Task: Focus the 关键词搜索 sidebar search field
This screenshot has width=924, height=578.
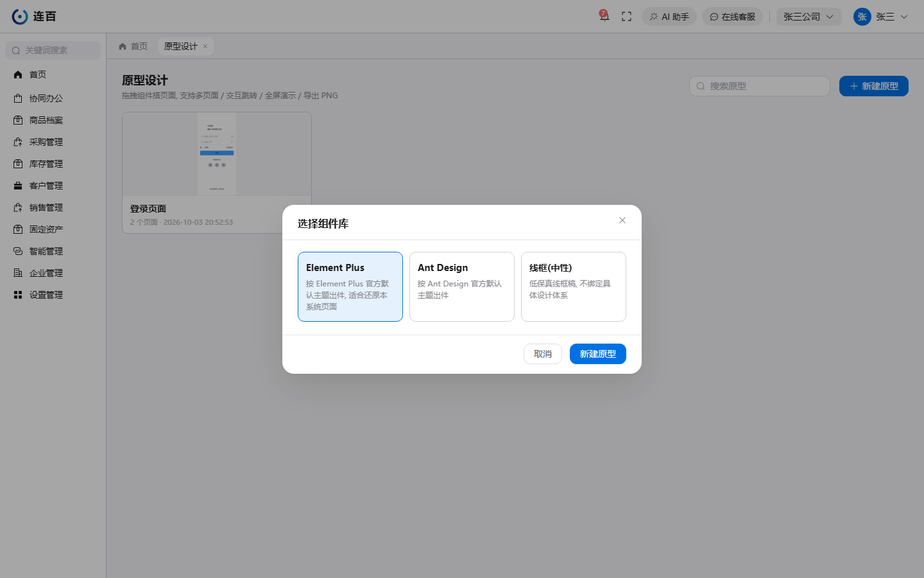Action: click(53, 50)
